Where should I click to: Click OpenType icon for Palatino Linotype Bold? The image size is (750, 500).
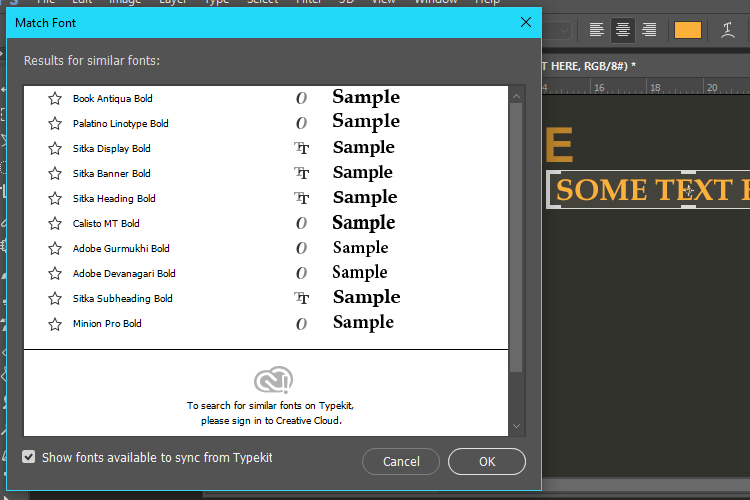pyautogui.click(x=301, y=123)
